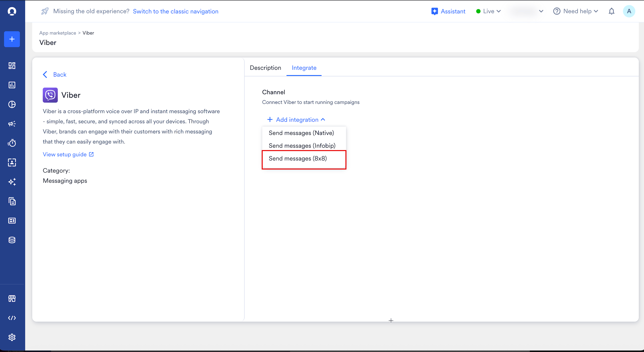The width and height of the screenshot is (644, 352).
Task: Open the database stack sidebar icon
Action: tap(12, 240)
